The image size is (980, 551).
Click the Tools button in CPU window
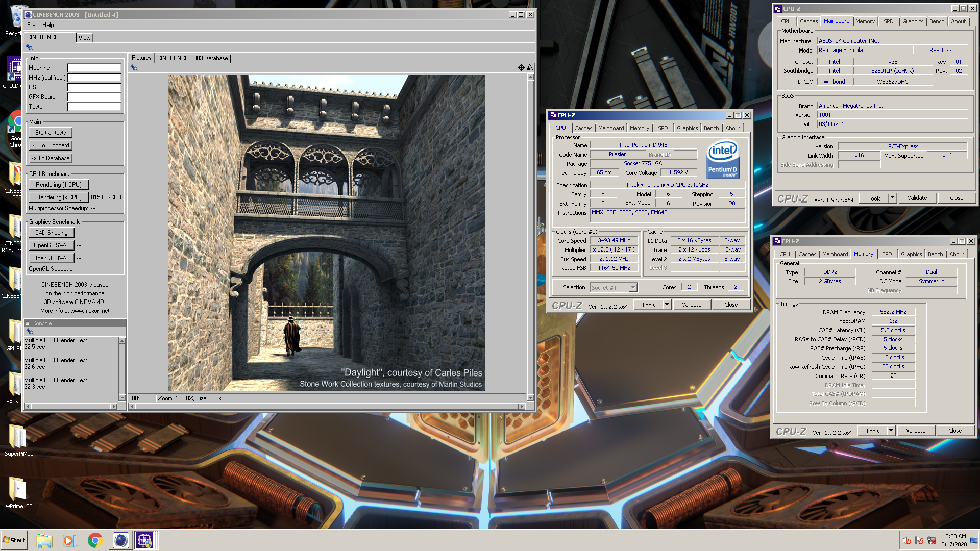(648, 305)
